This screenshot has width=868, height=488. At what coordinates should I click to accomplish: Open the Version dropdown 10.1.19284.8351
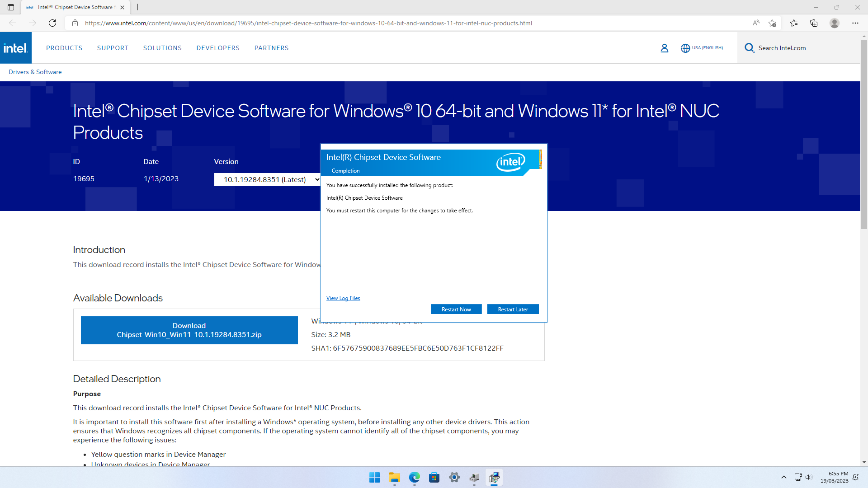point(267,180)
